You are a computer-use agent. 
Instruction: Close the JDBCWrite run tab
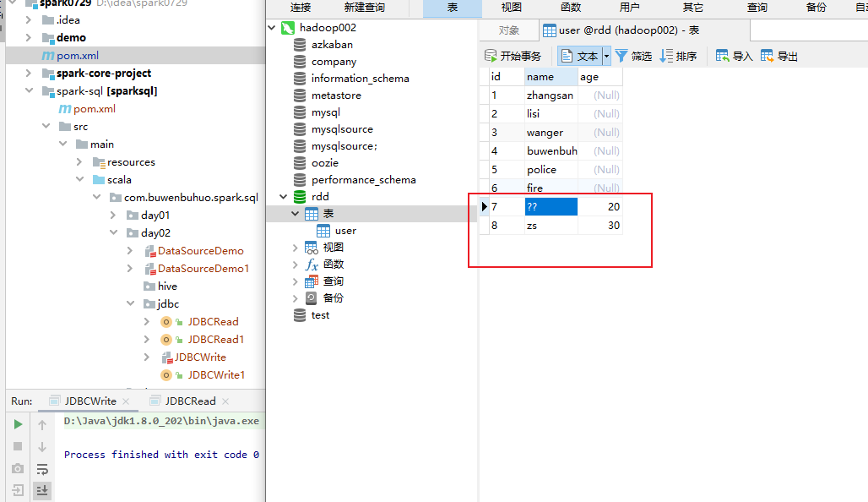pos(126,401)
